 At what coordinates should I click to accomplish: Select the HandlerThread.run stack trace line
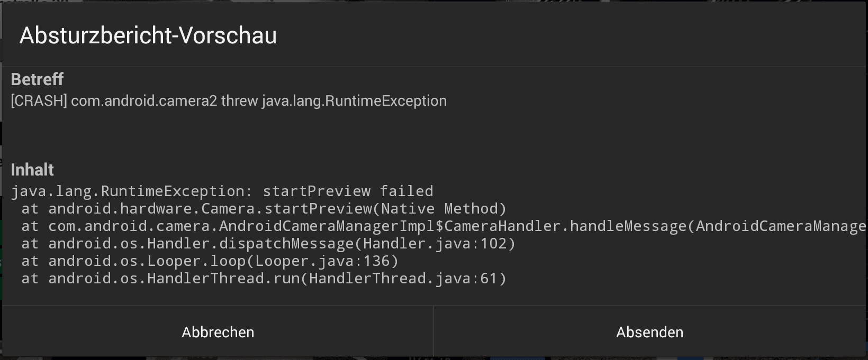pyautogui.click(x=264, y=279)
